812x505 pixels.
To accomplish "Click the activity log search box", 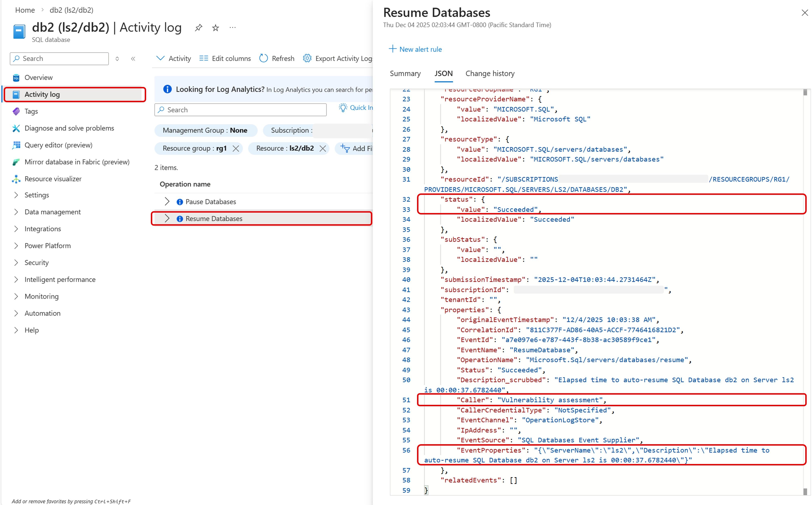I will pyautogui.click(x=240, y=110).
